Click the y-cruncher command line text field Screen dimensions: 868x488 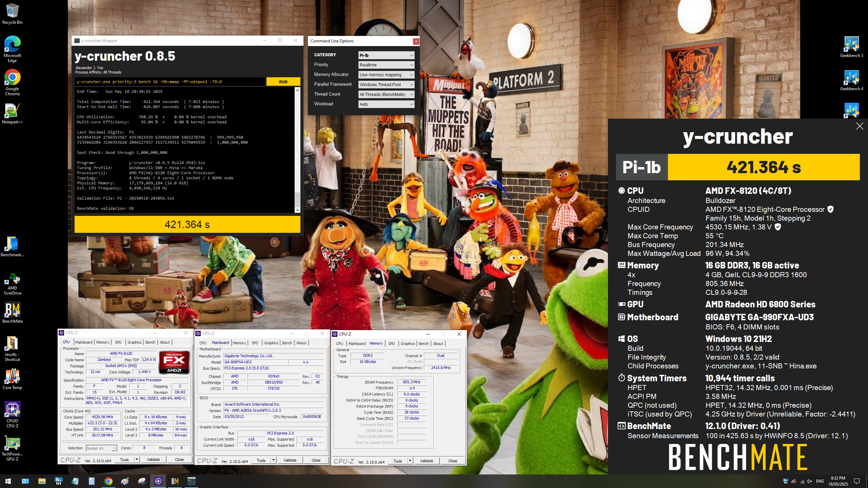[170, 82]
